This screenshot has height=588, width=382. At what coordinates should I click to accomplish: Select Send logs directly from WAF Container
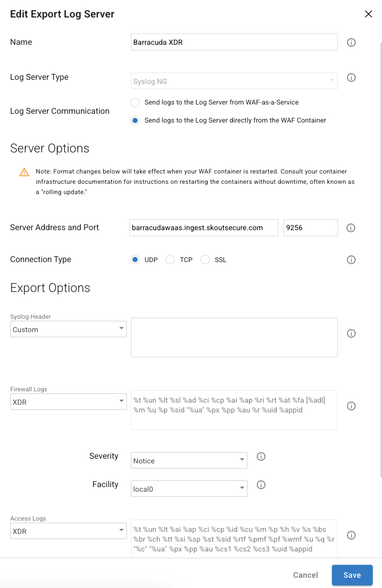[135, 120]
